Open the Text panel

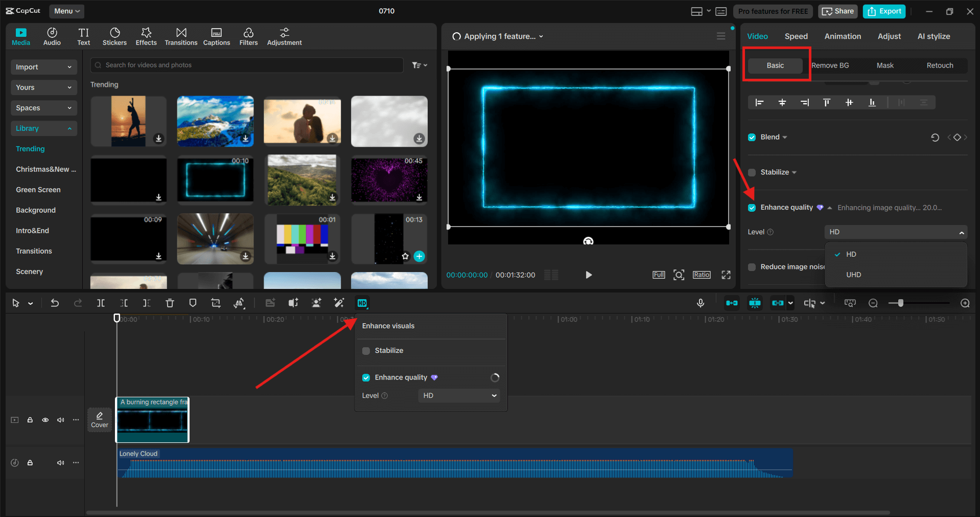[84, 36]
